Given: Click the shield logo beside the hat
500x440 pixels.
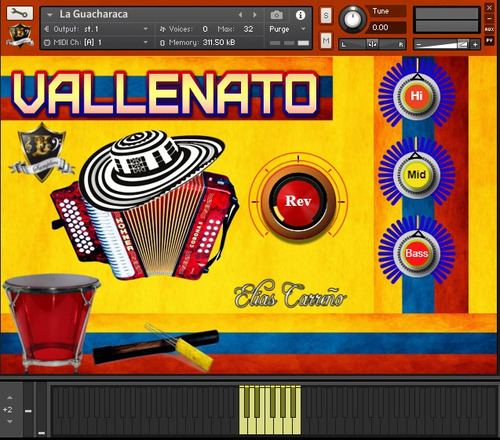Looking at the screenshot, I should [42, 152].
